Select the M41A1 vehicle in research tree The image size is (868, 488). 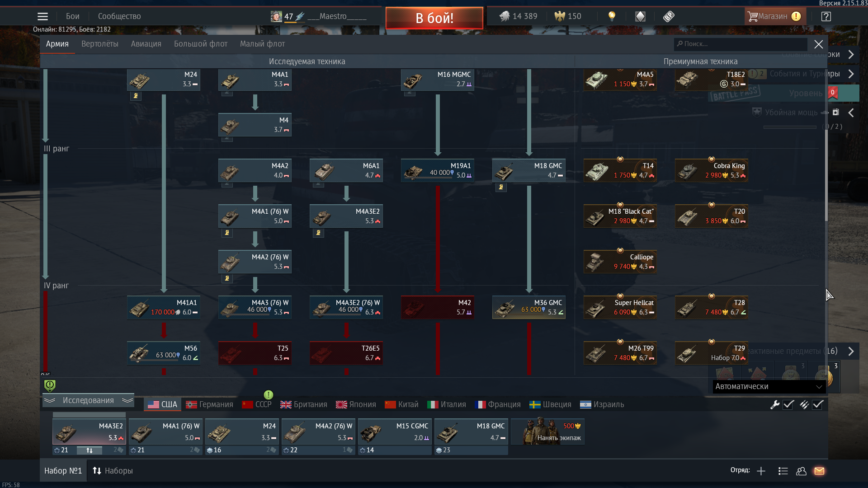[x=164, y=307]
